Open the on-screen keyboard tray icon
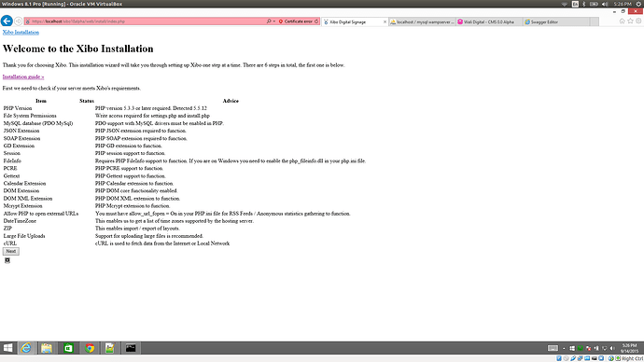The image size is (644, 362). (553, 348)
